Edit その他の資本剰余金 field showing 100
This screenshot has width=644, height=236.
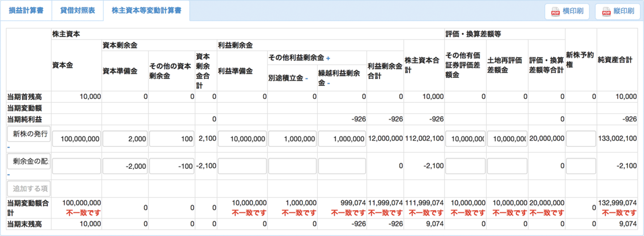click(x=172, y=139)
